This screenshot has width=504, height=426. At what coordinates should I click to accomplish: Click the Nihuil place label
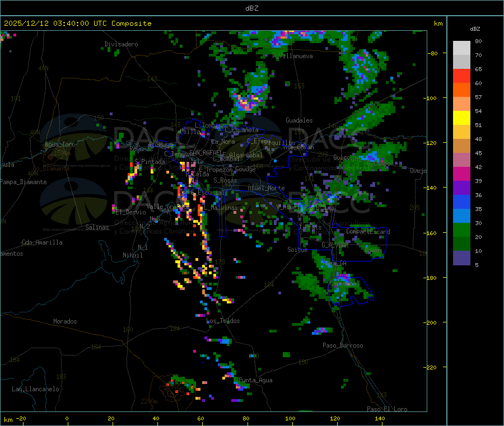132,255
